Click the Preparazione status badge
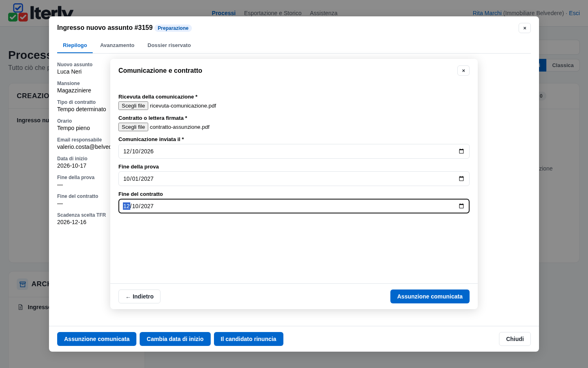Viewport: 588px width, 368px height. pos(173,28)
